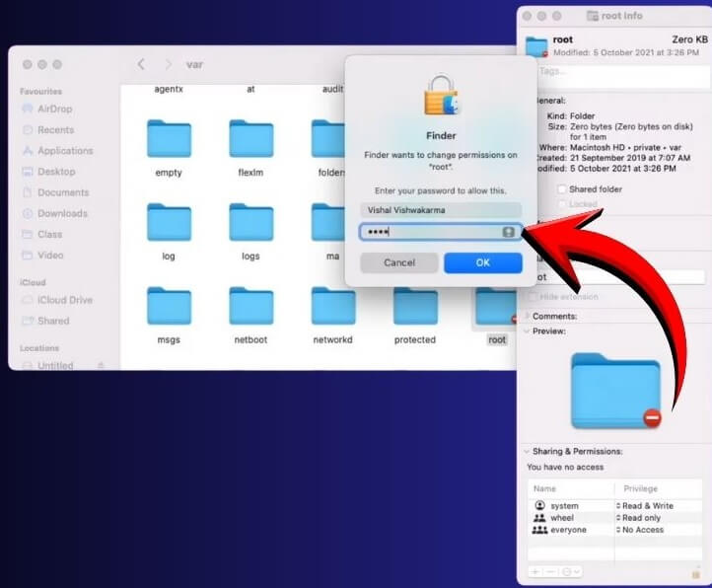Screen dimensions: 712x588
Task: Click the Tags field in root Info
Action: 623,75
